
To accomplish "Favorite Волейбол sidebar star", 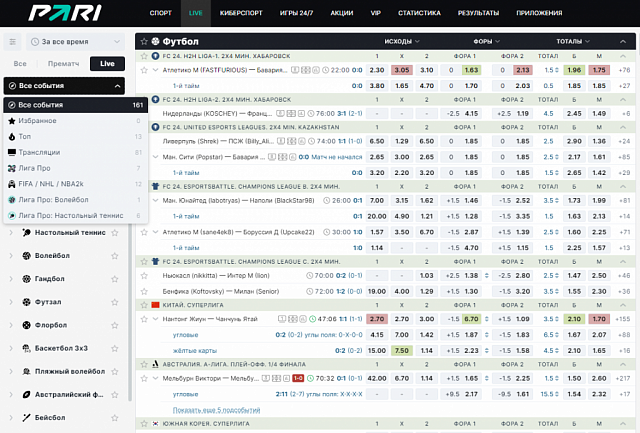I will click(115, 256).
